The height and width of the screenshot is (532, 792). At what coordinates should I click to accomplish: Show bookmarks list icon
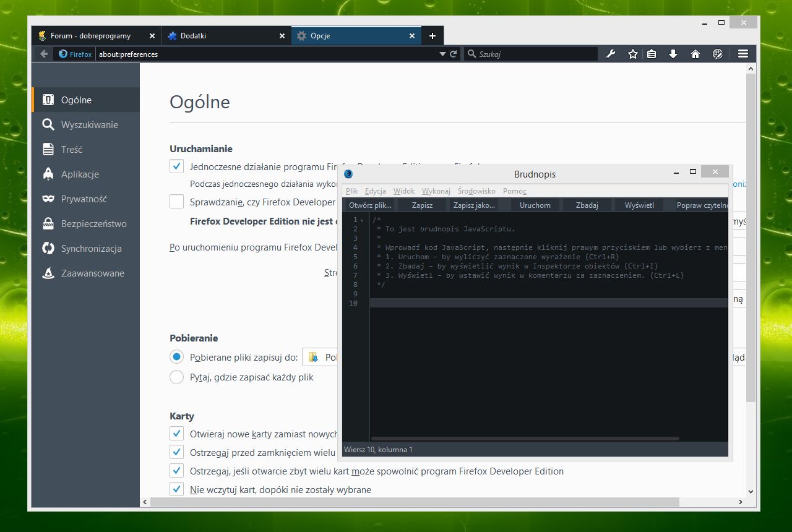coord(652,54)
